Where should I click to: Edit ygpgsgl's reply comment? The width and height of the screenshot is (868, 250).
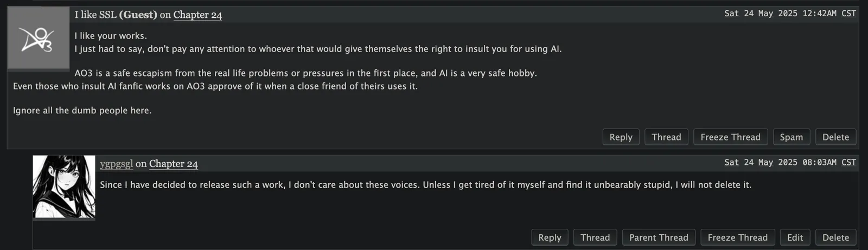795,238
